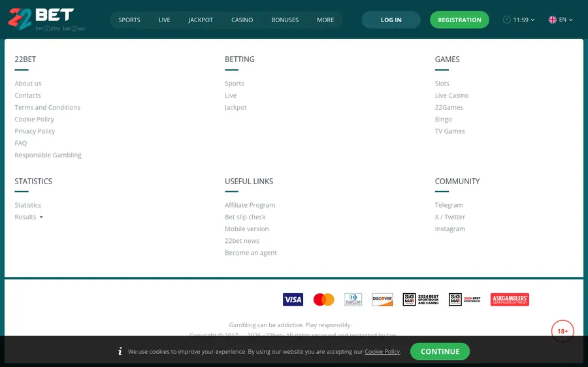Open the Responsible Gambling link

coord(48,155)
